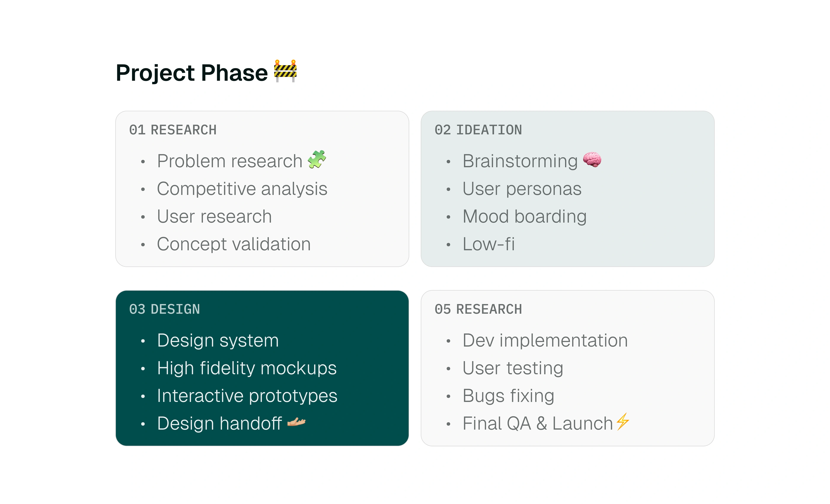Click the Mood boarding list entry
Screen dimensions: 830x504
point(524,216)
